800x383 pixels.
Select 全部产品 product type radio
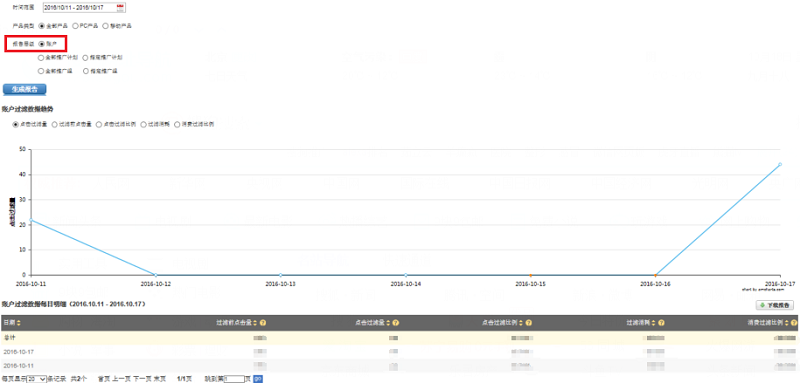pos(41,25)
